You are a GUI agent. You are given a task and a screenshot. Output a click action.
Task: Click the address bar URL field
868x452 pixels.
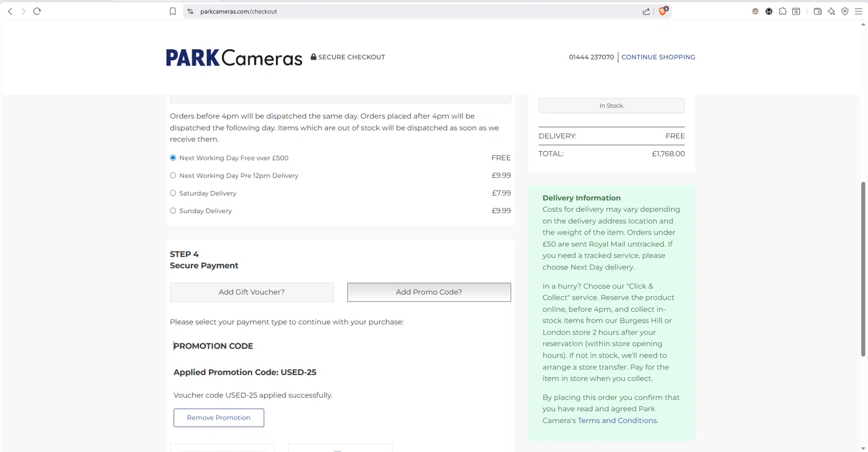click(405, 11)
